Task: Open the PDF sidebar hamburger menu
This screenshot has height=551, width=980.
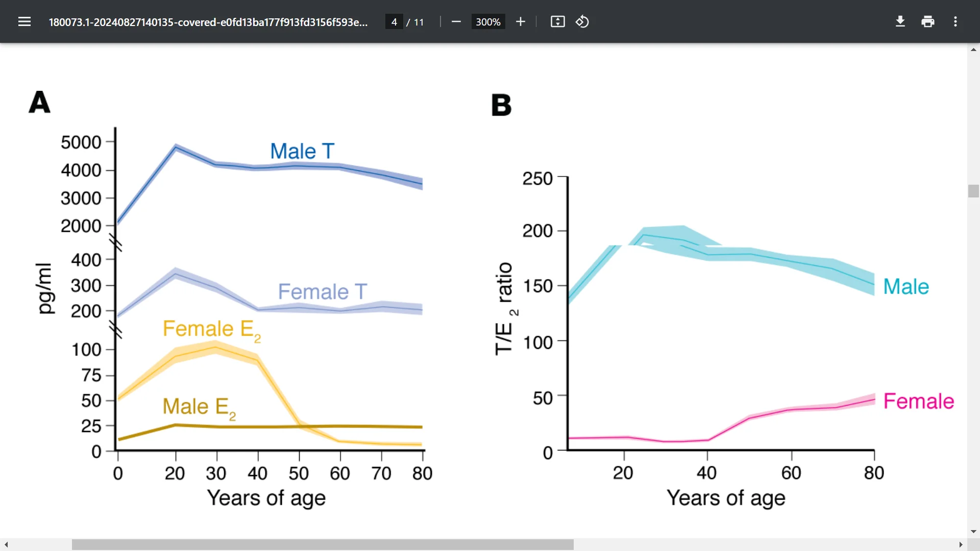Action: point(24,21)
